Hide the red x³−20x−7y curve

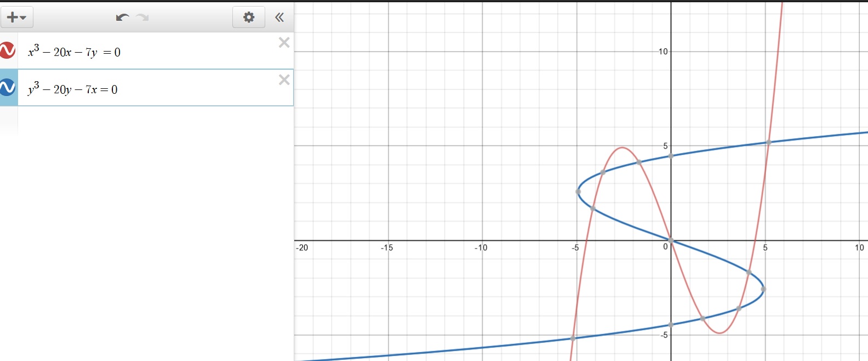[8, 50]
